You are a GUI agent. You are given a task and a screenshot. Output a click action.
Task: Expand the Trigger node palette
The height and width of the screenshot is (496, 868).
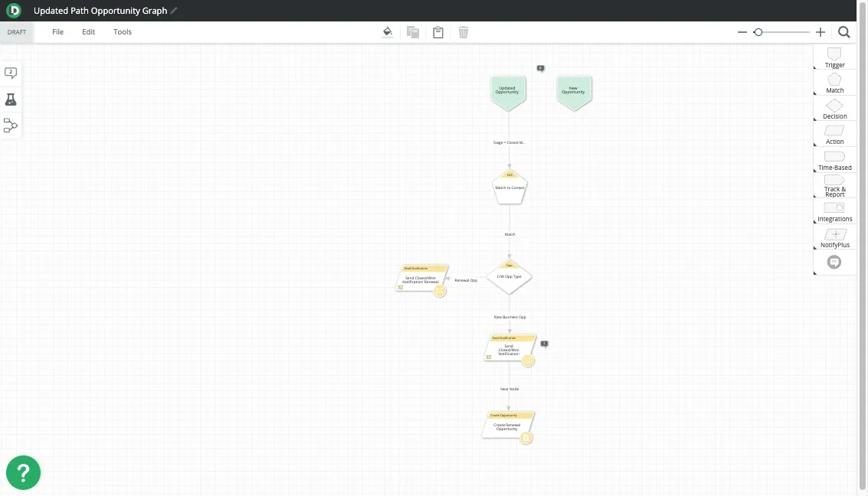(834, 57)
